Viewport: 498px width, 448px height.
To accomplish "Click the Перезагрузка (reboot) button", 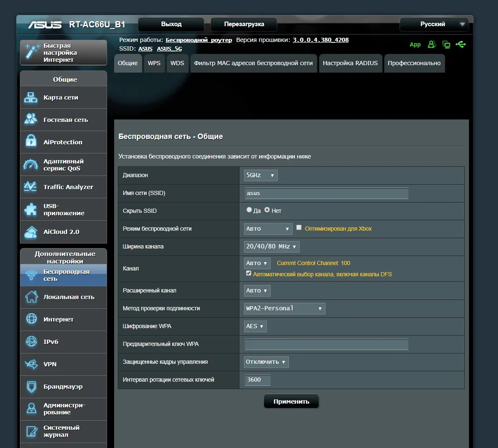I will pyautogui.click(x=244, y=24).
